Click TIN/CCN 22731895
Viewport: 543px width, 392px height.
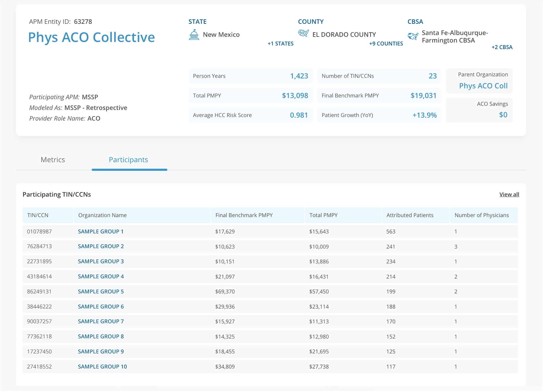click(39, 261)
